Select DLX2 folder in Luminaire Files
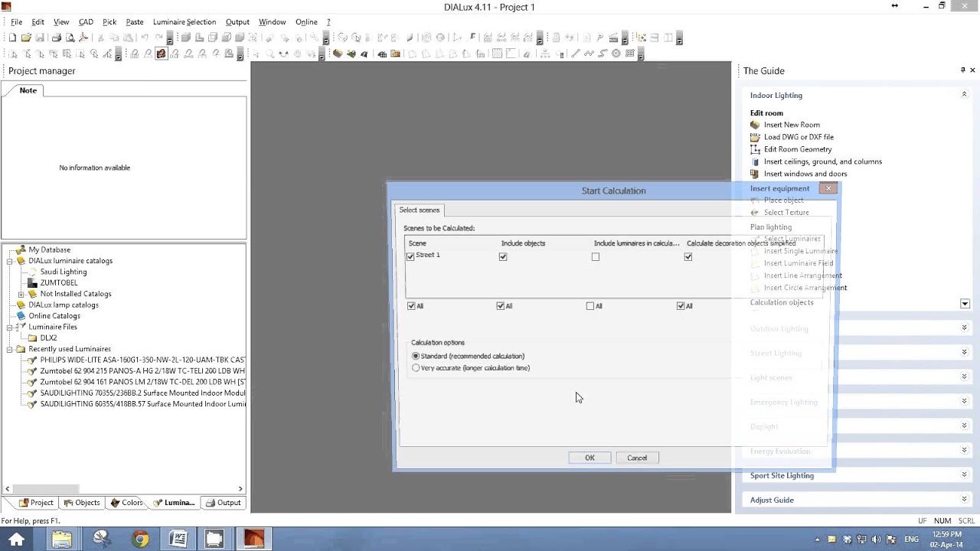The width and height of the screenshot is (980, 551). click(x=48, y=337)
